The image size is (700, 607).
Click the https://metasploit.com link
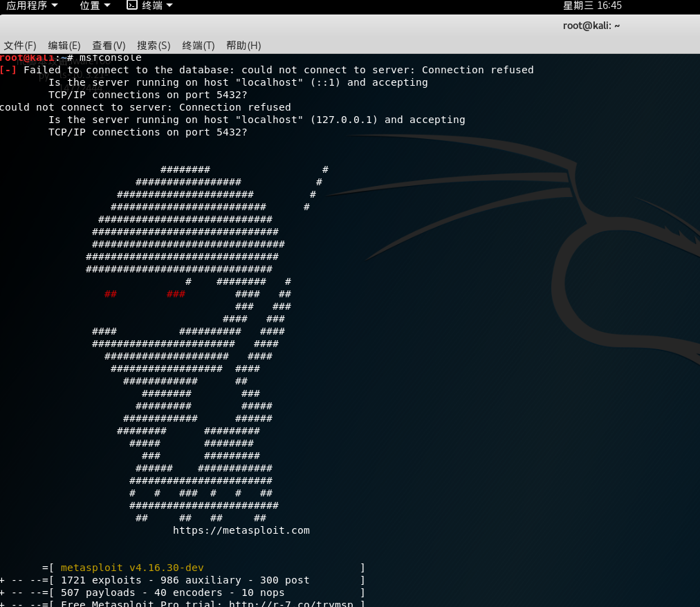pos(241,530)
